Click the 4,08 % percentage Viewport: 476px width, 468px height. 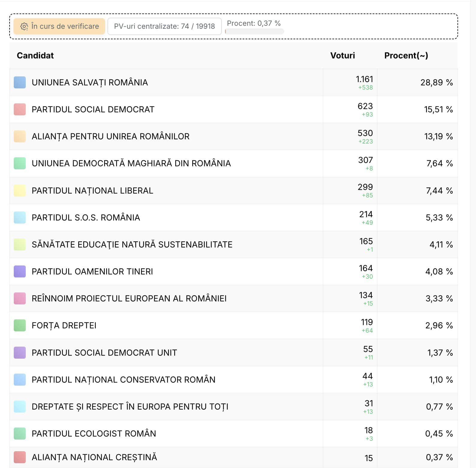click(x=439, y=271)
